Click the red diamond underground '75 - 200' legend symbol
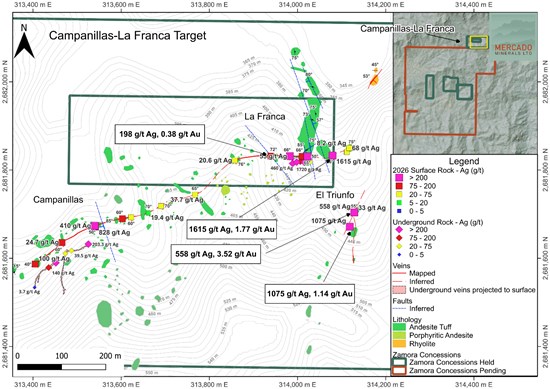 tap(399, 238)
